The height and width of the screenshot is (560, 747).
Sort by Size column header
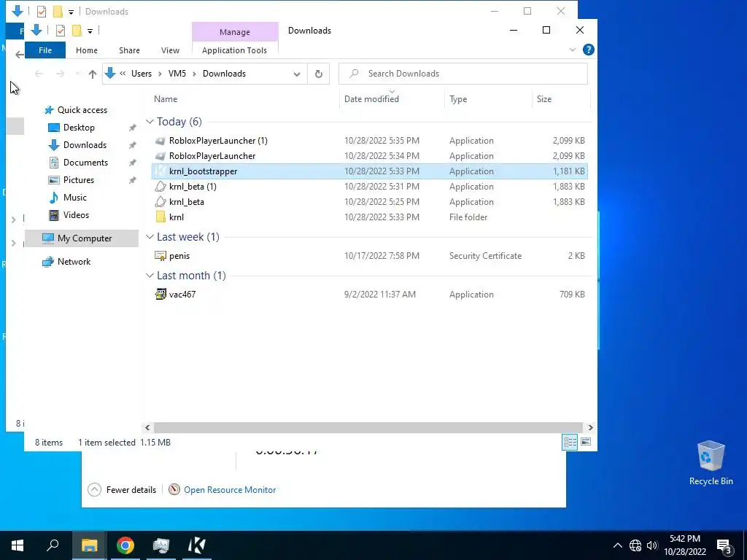(544, 99)
